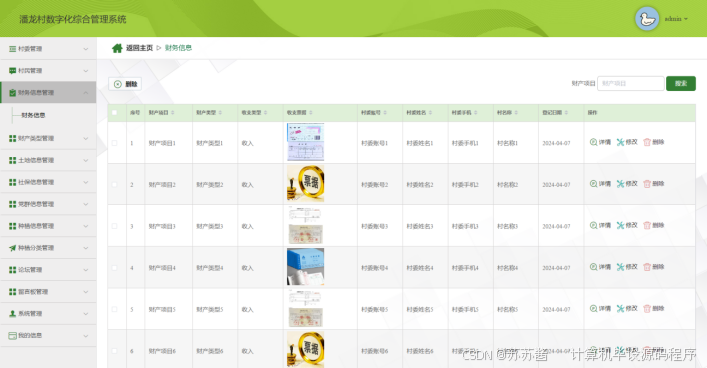Focus the 财产项目 search input field
Screen dimensions: 707x368
click(630, 83)
